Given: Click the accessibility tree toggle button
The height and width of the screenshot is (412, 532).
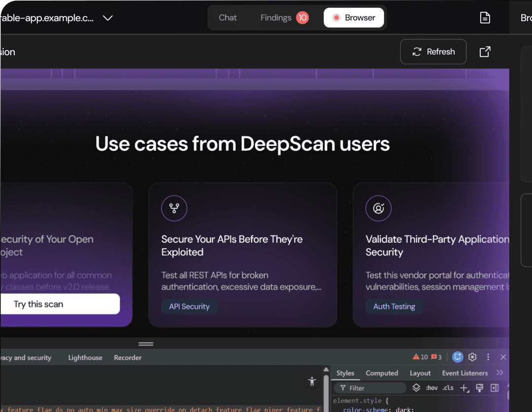Looking at the screenshot, I should [x=312, y=381].
